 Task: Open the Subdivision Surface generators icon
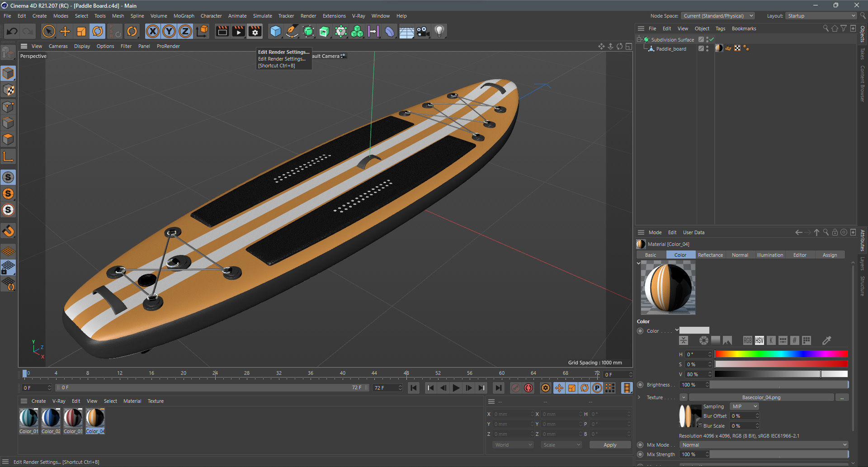click(x=308, y=31)
